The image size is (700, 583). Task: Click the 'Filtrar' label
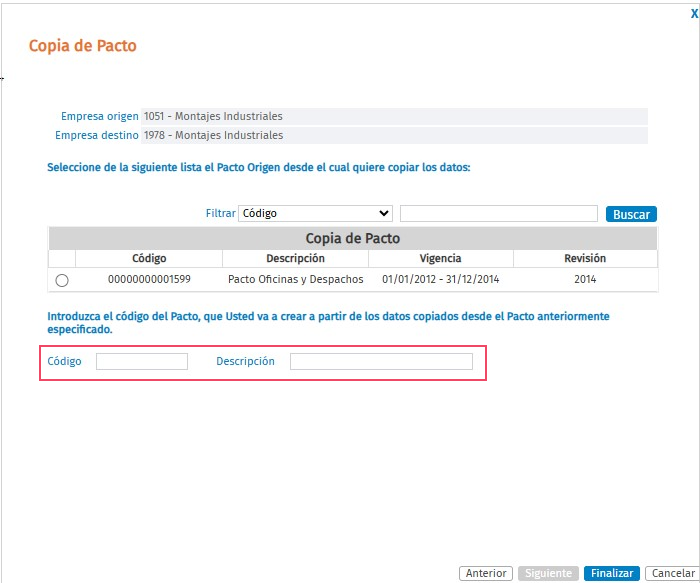(221, 213)
